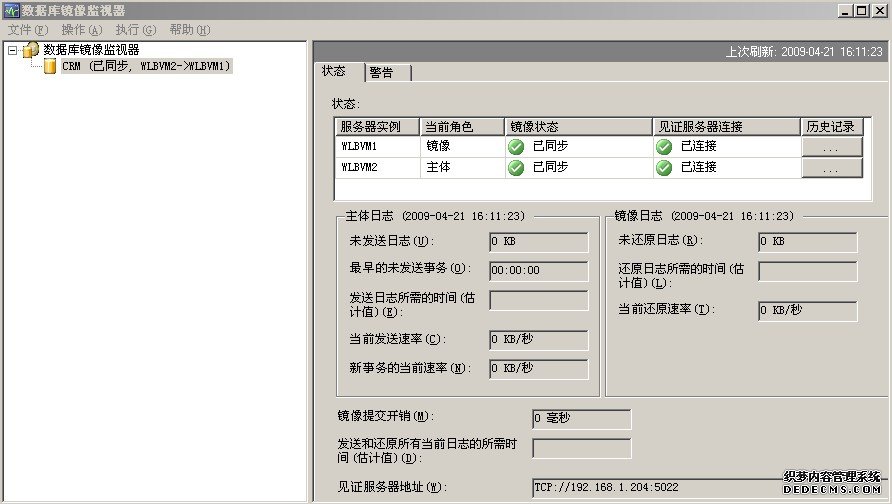Screen dimensions: 892x504
Task: Click the CRM database cylinder icon
Action: point(49,66)
